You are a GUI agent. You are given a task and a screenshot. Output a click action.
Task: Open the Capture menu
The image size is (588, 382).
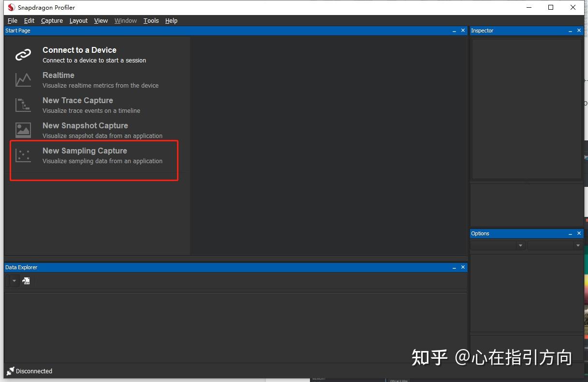click(51, 20)
